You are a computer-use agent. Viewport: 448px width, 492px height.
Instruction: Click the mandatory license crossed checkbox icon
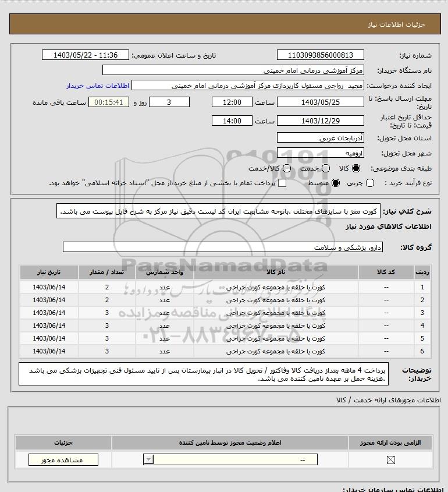pos(390,460)
